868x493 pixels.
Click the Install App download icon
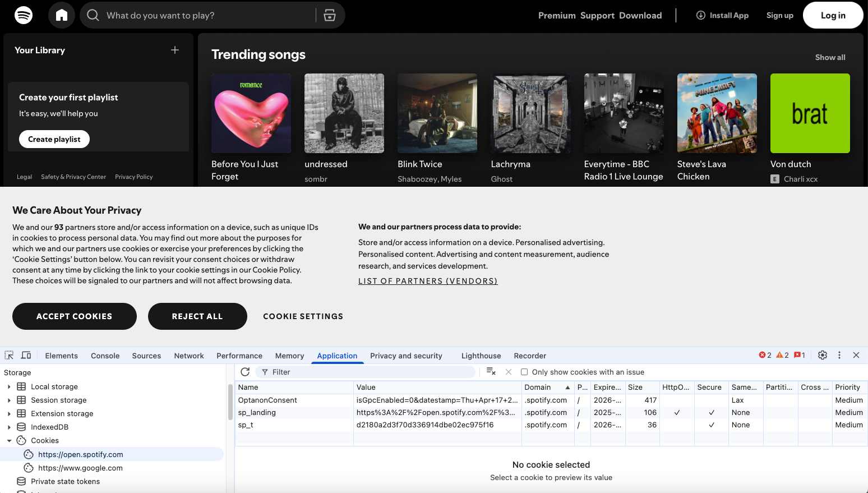(701, 15)
